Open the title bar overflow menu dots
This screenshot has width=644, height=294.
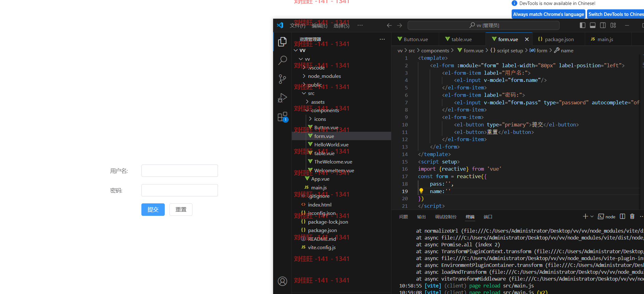[x=360, y=25]
